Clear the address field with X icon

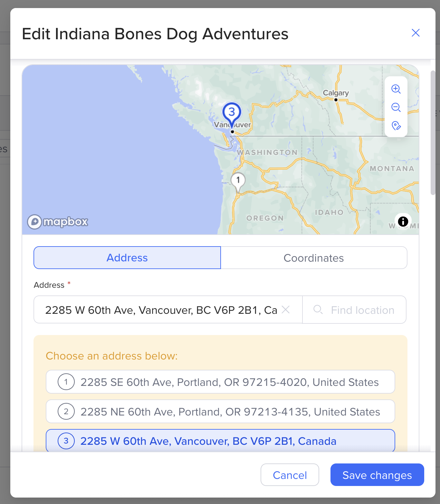coord(286,310)
